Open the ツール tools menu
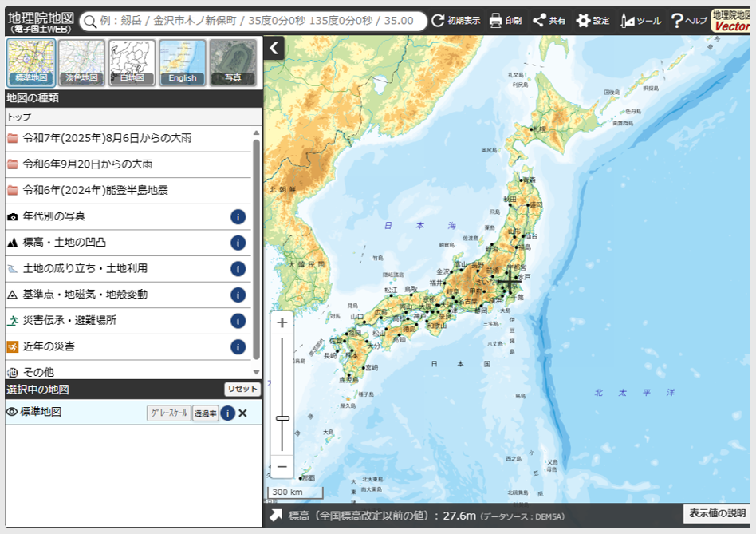Screen dimensions: 756x534 coord(641,20)
